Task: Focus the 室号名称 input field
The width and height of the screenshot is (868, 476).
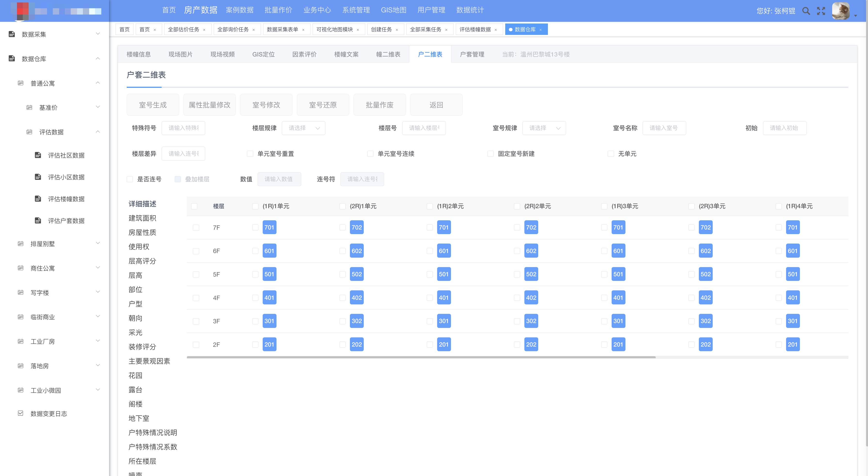Action: (664, 128)
